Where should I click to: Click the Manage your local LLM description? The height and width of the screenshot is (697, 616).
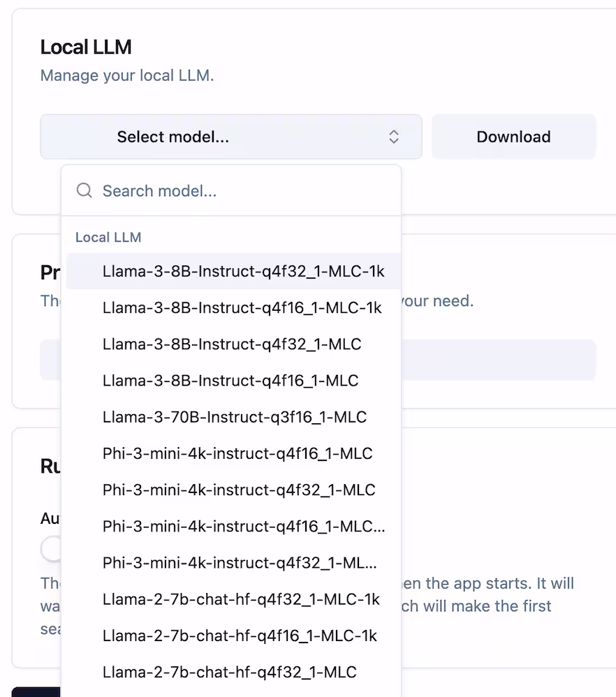pyautogui.click(x=127, y=75)
